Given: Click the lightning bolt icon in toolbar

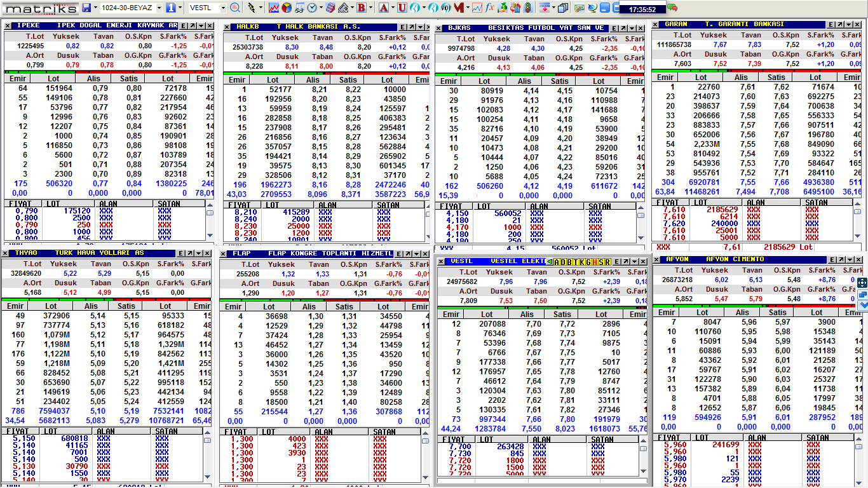Looking at the screenshot, I should (x=252, y=8).
